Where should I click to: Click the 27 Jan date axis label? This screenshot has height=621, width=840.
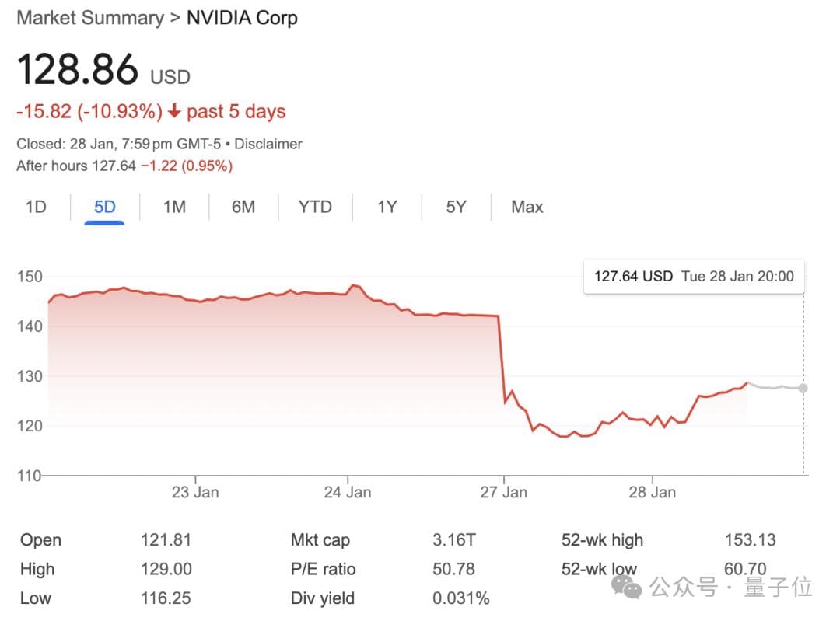click(x=503, y=492)
